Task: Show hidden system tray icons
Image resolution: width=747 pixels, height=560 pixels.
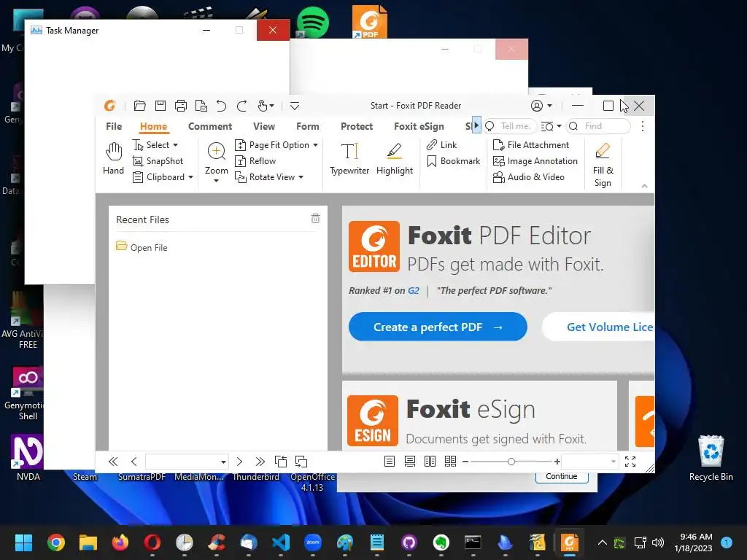Action: click(602, 542)
